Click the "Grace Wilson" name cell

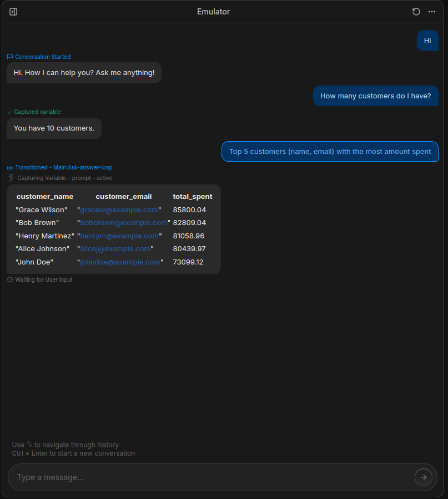(x=41, y=209)
